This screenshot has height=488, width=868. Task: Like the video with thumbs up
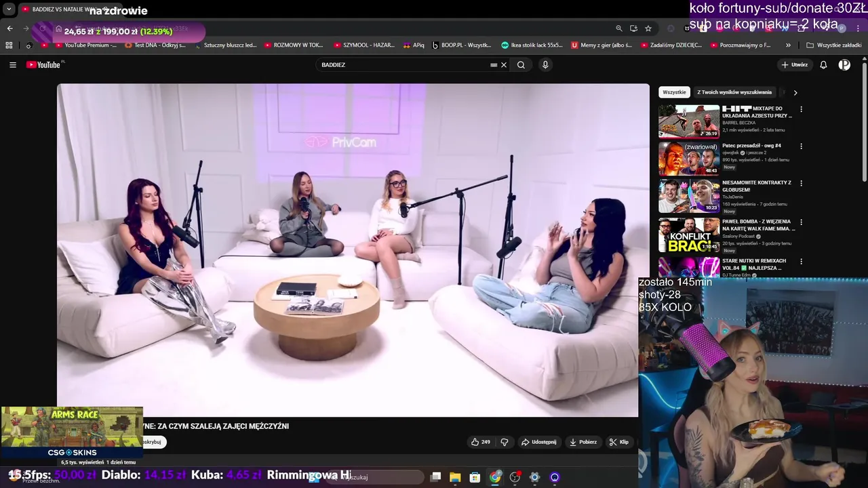click(480, 442)
